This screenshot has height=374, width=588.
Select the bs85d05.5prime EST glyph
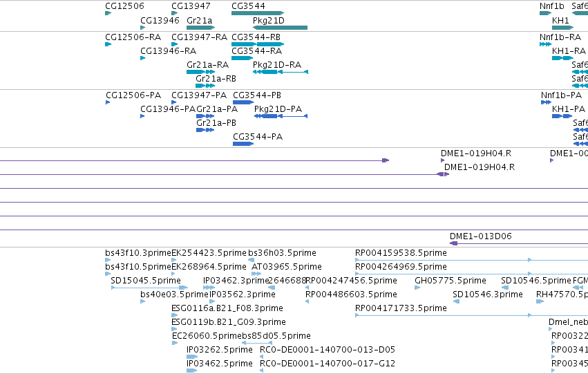click(x=257, y=343)
